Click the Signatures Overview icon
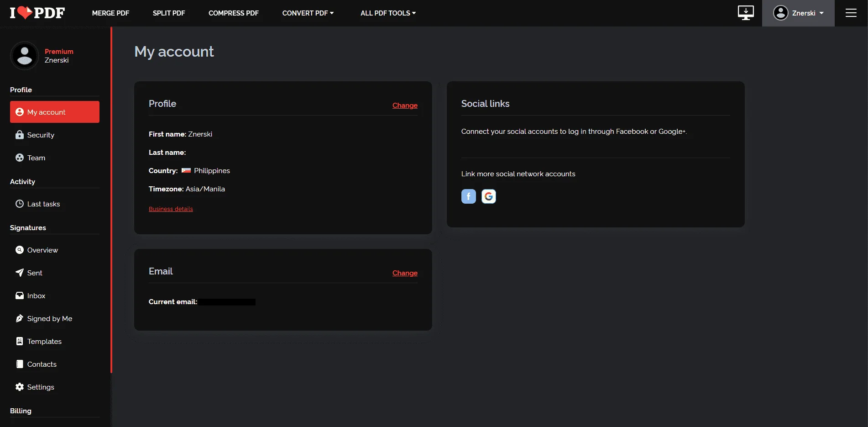Image resolution: width=868 pixels, height=427 pixels. (x=20, y=250)
